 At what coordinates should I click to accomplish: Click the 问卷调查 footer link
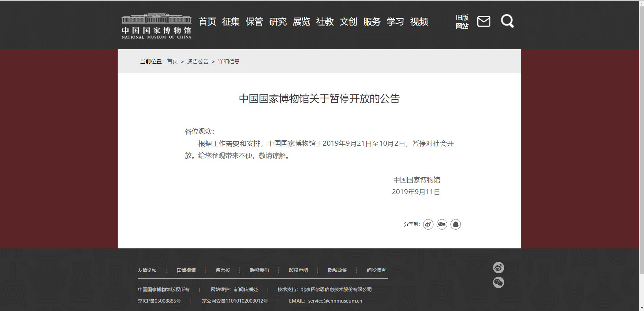click(376, 270)
